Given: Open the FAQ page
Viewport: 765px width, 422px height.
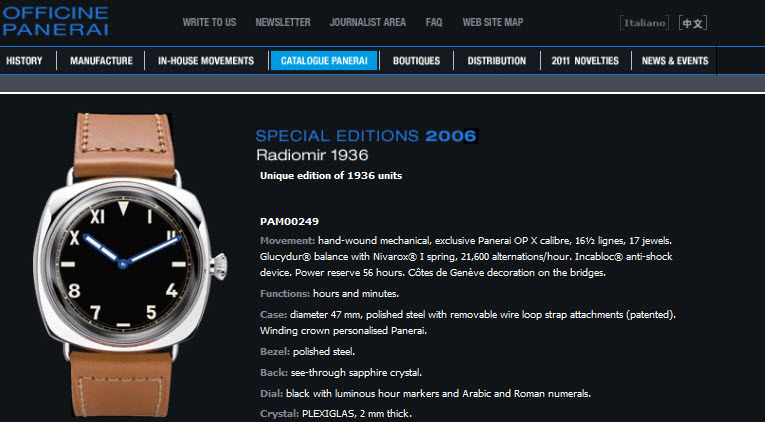Looking at the screenshot, I should pyautogui.click(x=434, y=22).
